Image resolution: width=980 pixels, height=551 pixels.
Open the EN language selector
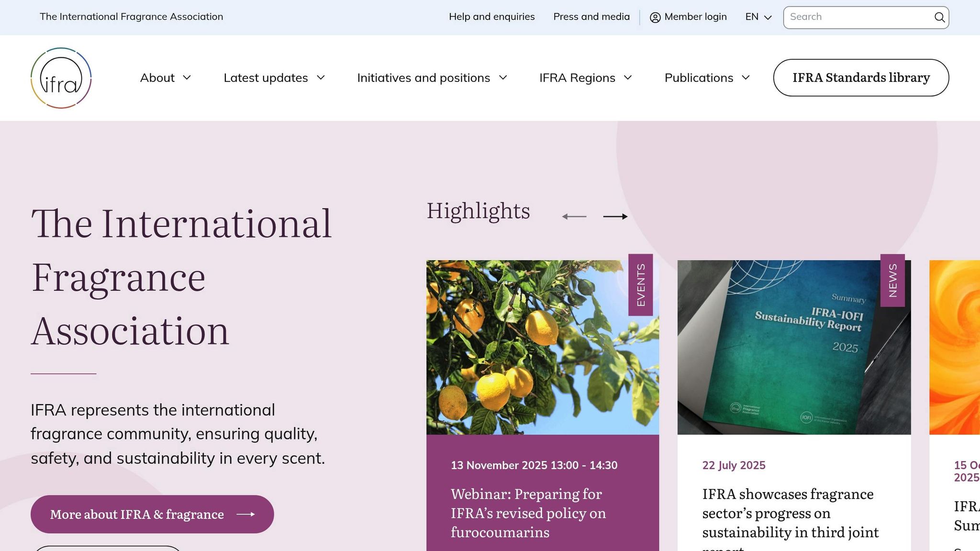pos(757,17)
